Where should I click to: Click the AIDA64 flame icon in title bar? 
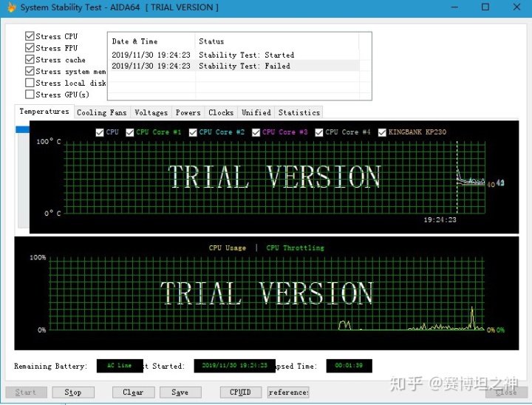[x=11, y=7]
